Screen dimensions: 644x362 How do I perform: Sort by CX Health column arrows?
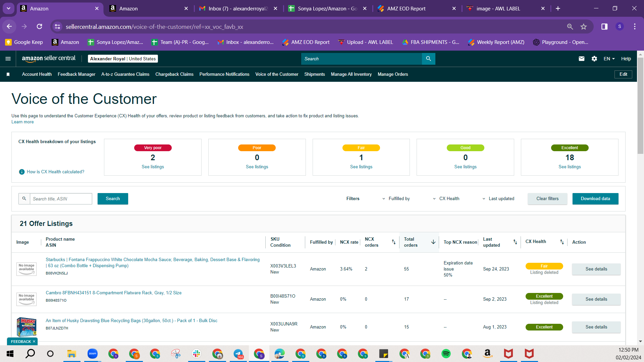point(562,242)
